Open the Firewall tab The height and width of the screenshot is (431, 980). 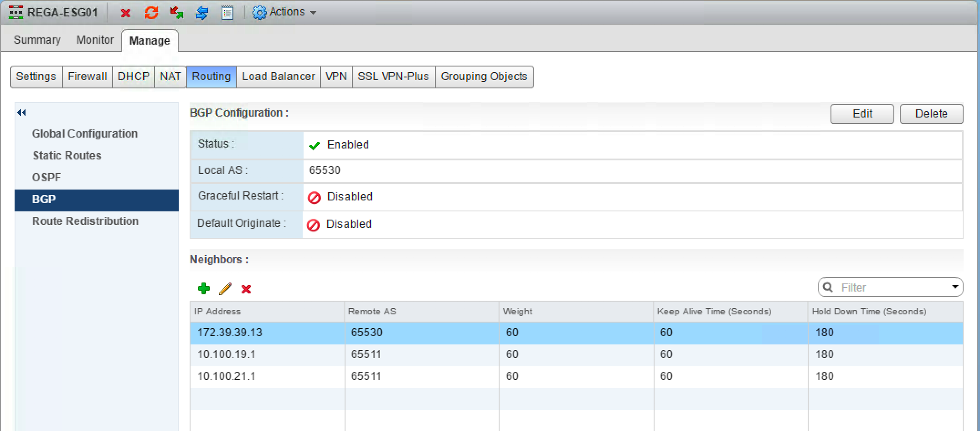[x=87, y=77]
